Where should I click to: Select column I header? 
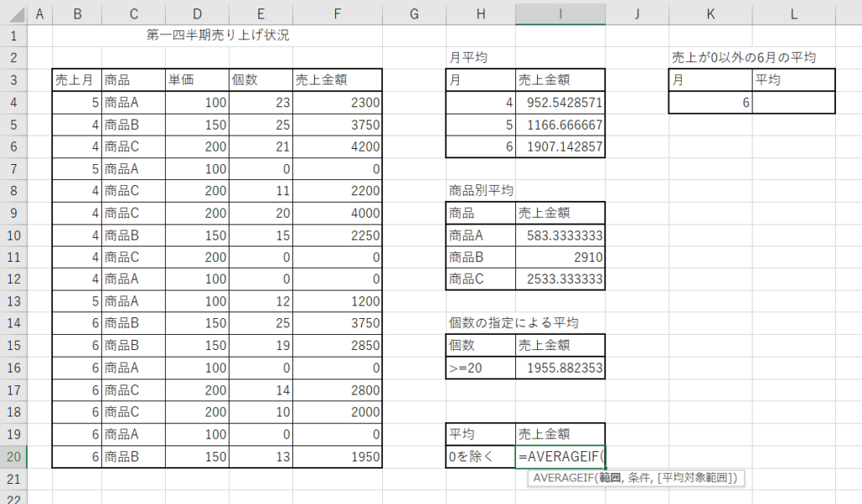pyautogui.click(x=560, y=14)
